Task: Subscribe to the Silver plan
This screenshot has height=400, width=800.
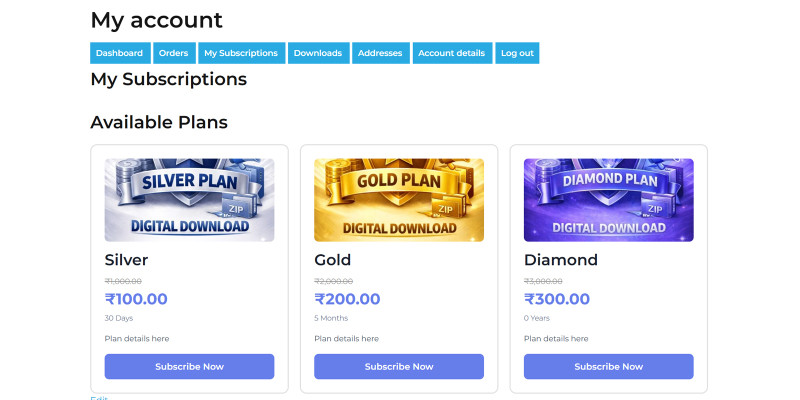Action: click(x=189, y=366)
